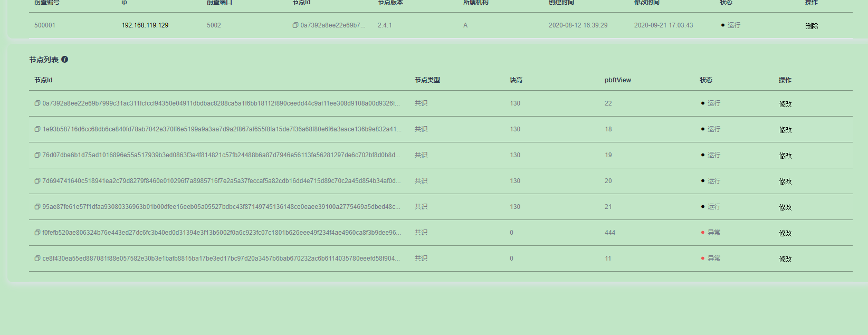
Task: Click 修改 for node f0fefb520ae806324
Action: (x=785, y=233)
